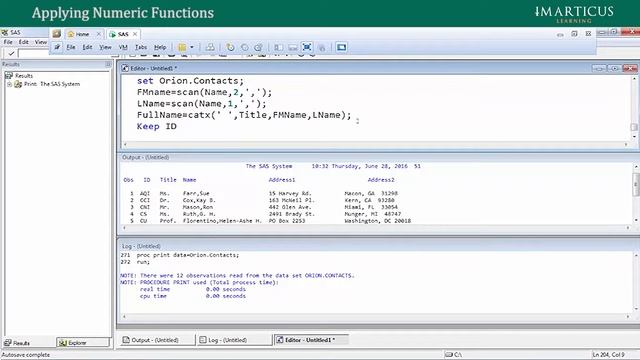Open the Tabs menu

[141, 47]
